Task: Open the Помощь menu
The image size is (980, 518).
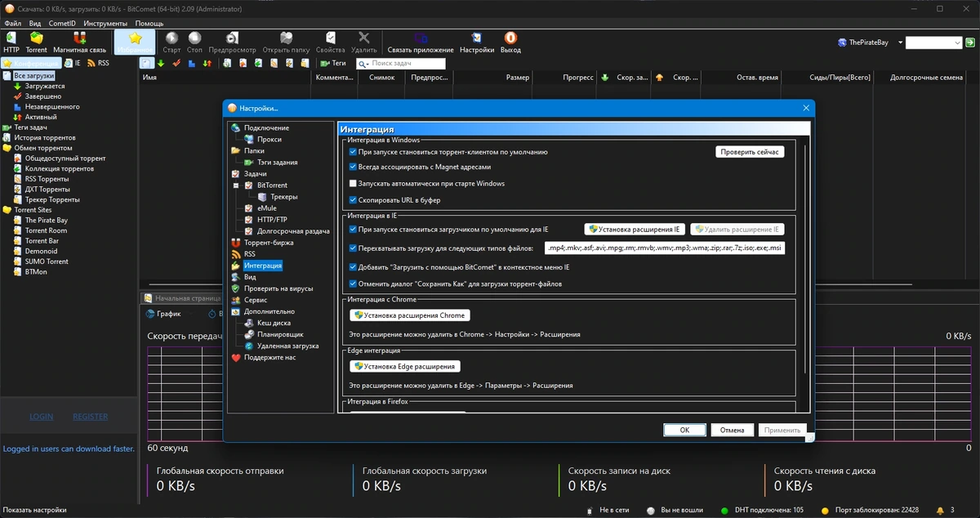Action: pos(149,24)
